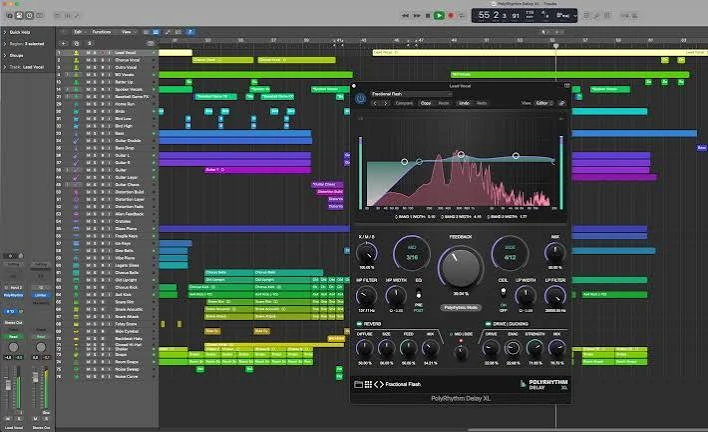Click the PolyRhythm Mode button

pos(461,307)
